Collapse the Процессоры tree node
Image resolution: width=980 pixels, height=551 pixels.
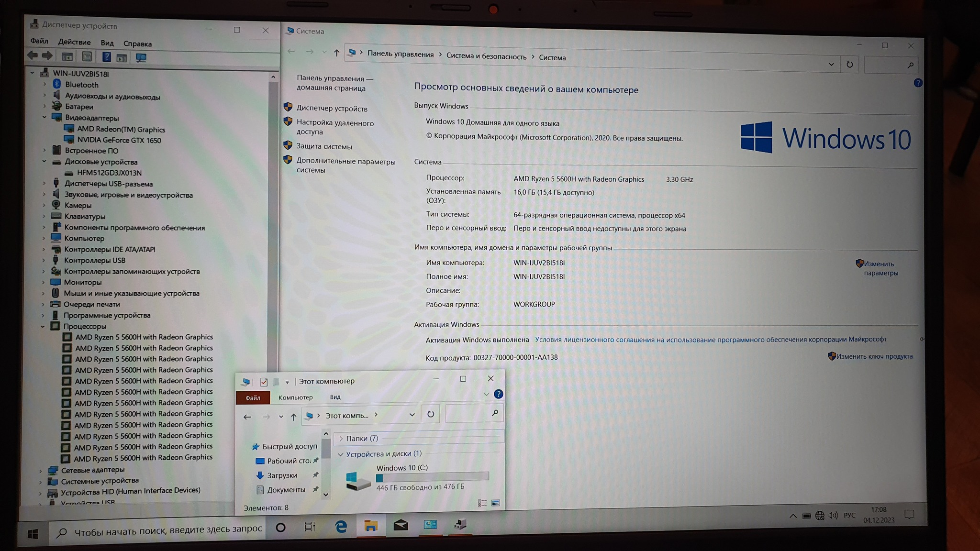43,326
